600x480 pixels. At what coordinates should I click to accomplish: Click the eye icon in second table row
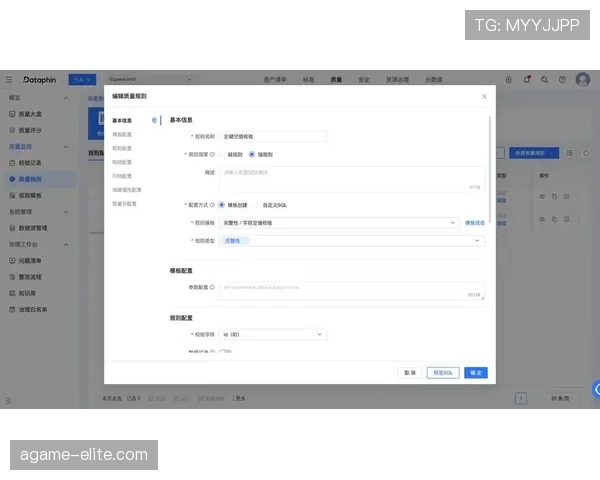542,219
